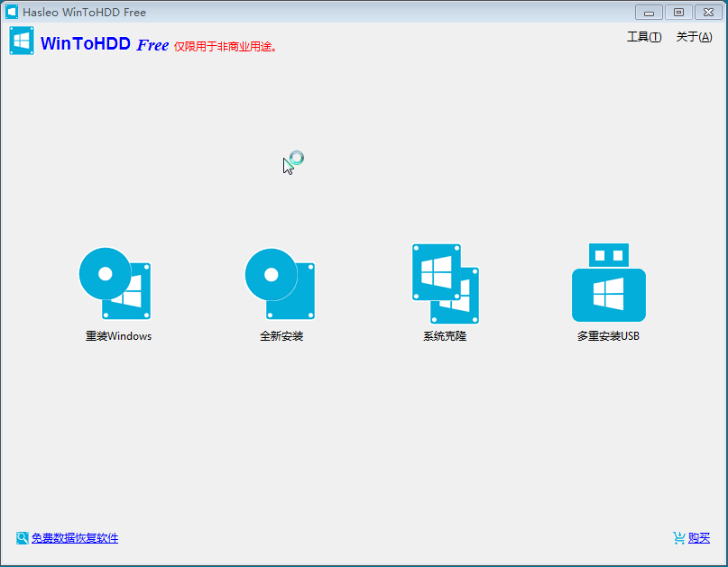This screenshot has height=567, width=728.
Task: Select the New Installation (全新安装) disc icon
Action: coord(280,283)
